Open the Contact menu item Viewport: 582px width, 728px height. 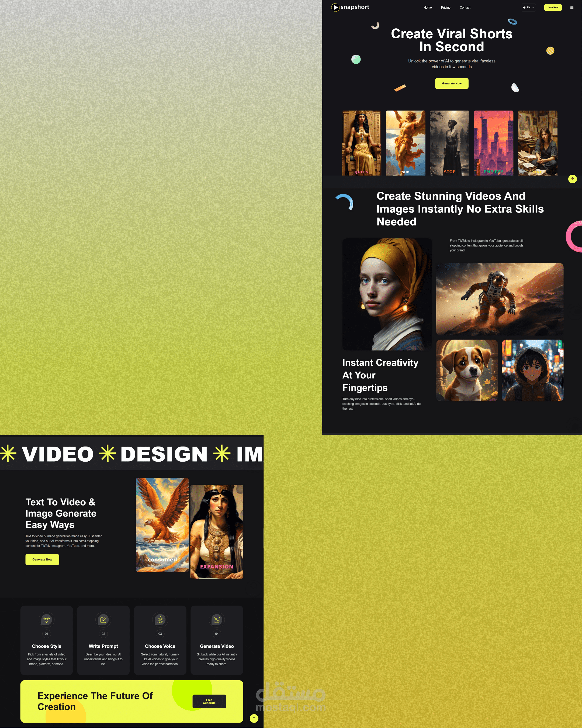tap(465, 8)
